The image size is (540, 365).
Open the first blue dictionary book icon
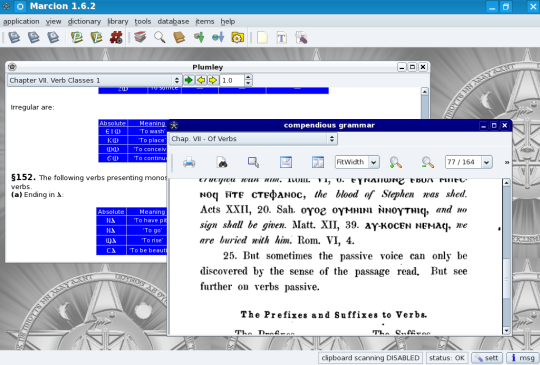pyautogui.click(x=14, y=37)
